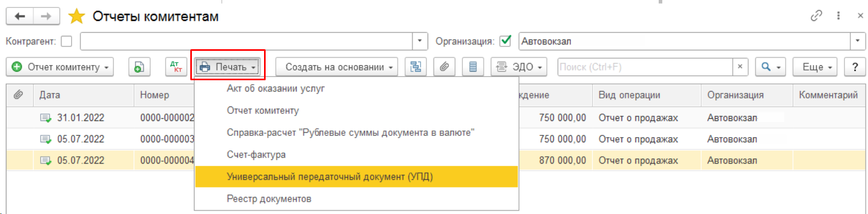Open the Создать на основании dropdown
Viewport: 868px width, 214px height.
pyautogui.click(x=336, y=67)
